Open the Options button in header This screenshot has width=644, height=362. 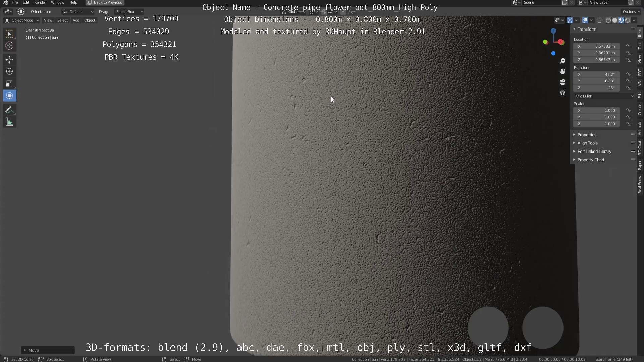631,12
